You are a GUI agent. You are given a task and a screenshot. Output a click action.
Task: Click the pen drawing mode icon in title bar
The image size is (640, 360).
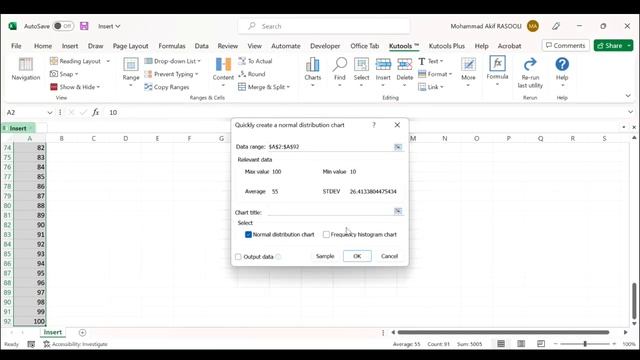click(x=556, y=26)
